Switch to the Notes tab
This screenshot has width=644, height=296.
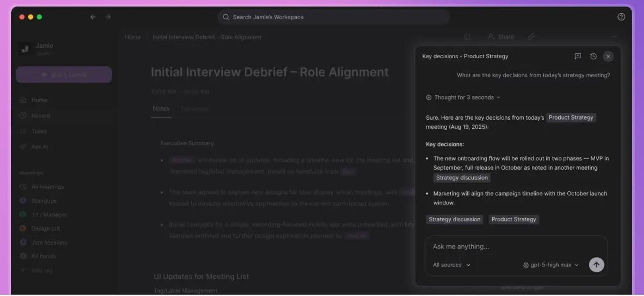coord(161,109)
